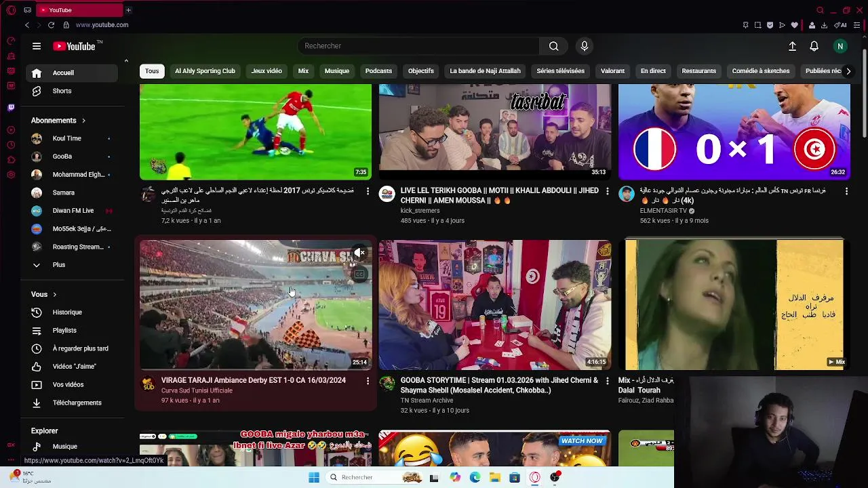Select the Jeux vidéo chip
This screenshot has height=488, width=868.
pos(267,71)
